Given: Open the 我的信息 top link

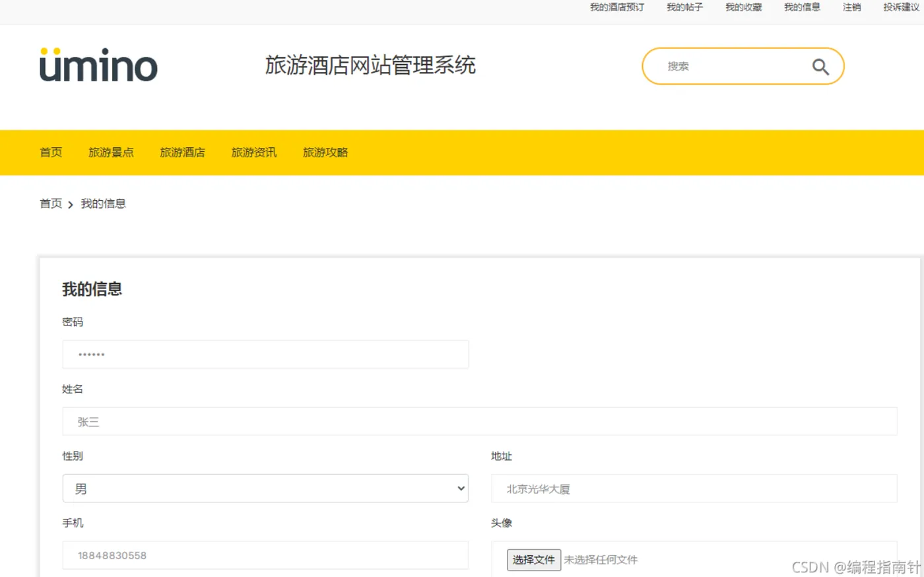Looking at the screenshot, I should 802,7.
